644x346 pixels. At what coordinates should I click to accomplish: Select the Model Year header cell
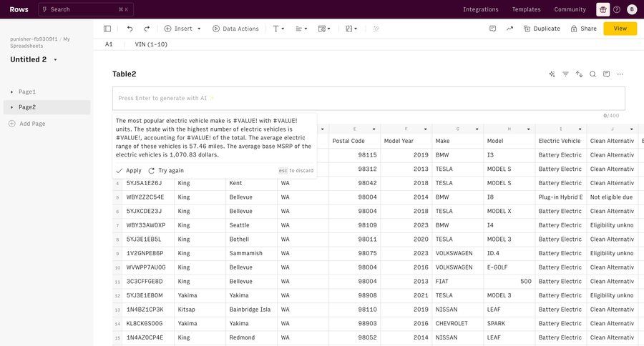point(406,141)
